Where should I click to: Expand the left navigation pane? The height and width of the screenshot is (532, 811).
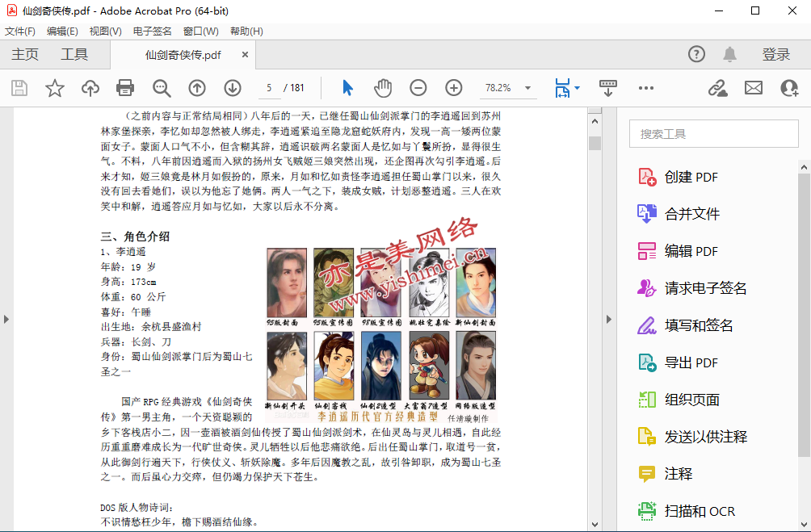click(x=6, y=319)
